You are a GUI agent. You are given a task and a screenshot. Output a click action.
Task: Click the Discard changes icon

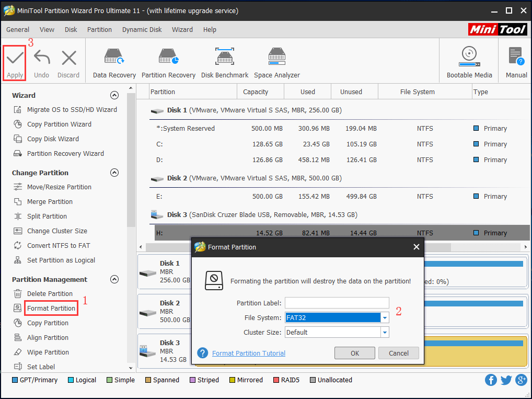coord(68,58)
